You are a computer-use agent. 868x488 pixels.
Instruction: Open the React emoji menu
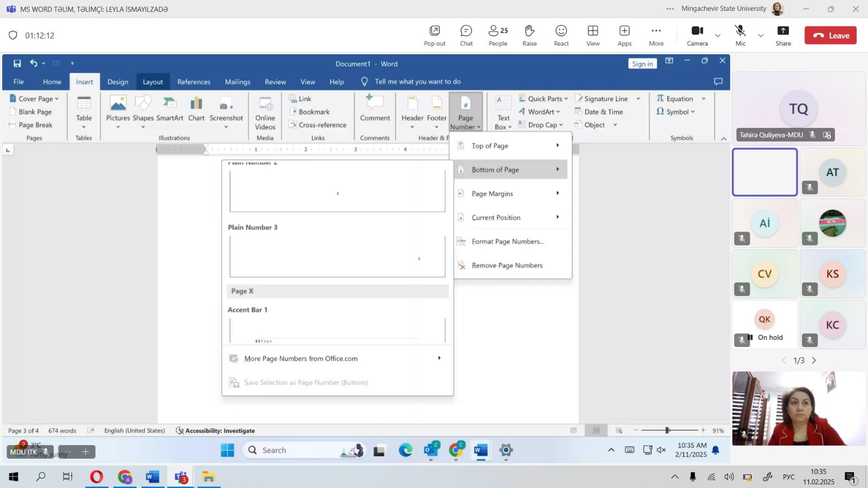561,36
